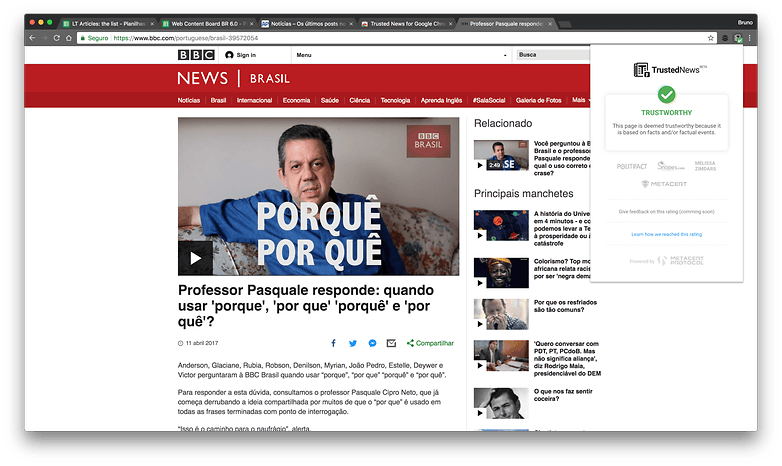
Task: Click the TrustedNews logo in the popup
Action: (x=670, y=70)
